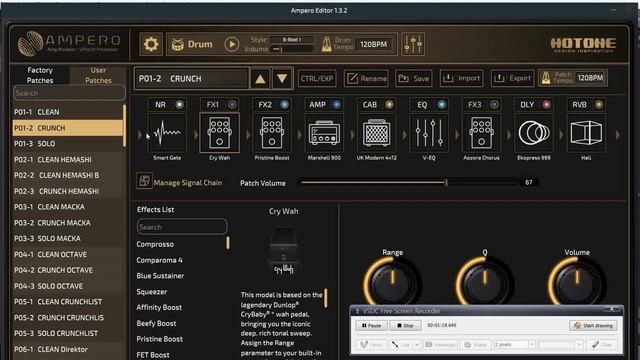Click the drum tempo metronome icon
This screenshot has height=360, width=640.
click(327, 44)
